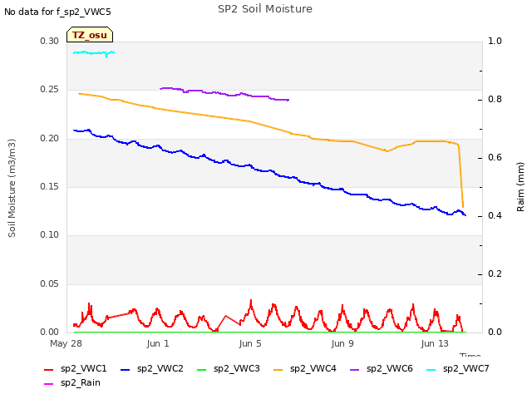The image size is (532, 399).
Task: Click the blue sp2_VWC2 legend swatch
Action: (126, 369)
